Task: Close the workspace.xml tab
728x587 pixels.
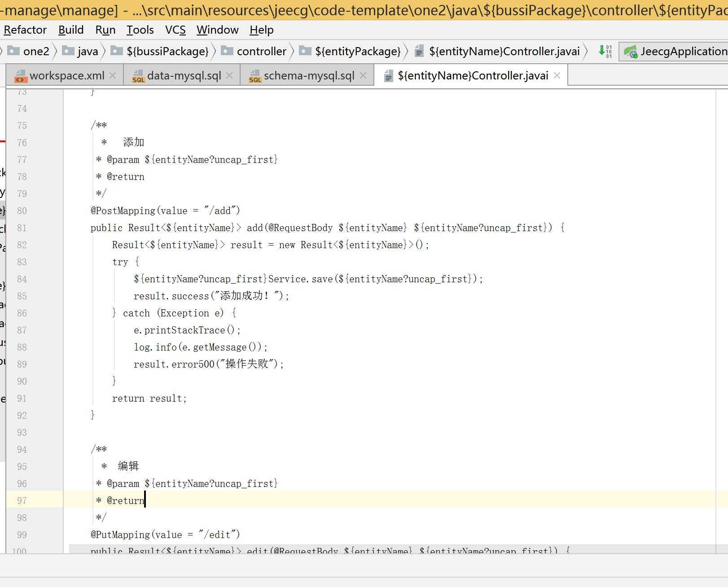Action: click(113, 75)
